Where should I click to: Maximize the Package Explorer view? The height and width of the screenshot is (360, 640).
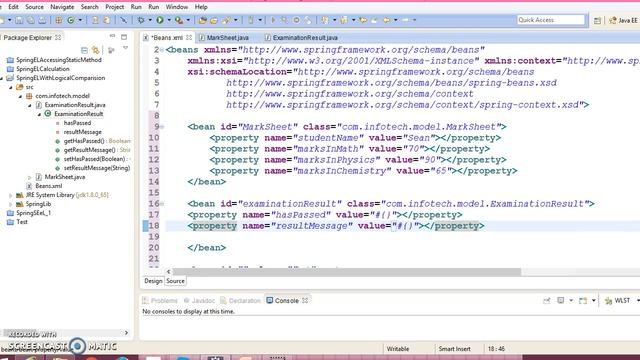[x=124, y=37]
